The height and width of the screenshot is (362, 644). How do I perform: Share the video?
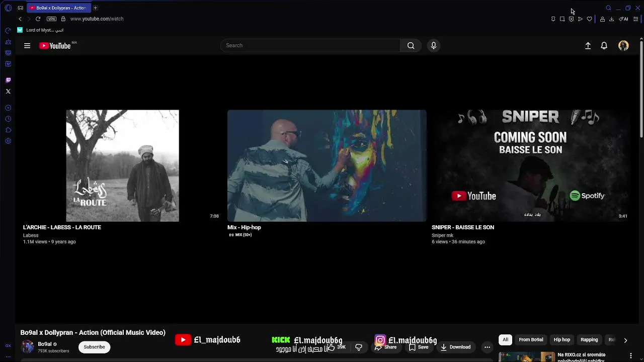(x=386, y=347)
